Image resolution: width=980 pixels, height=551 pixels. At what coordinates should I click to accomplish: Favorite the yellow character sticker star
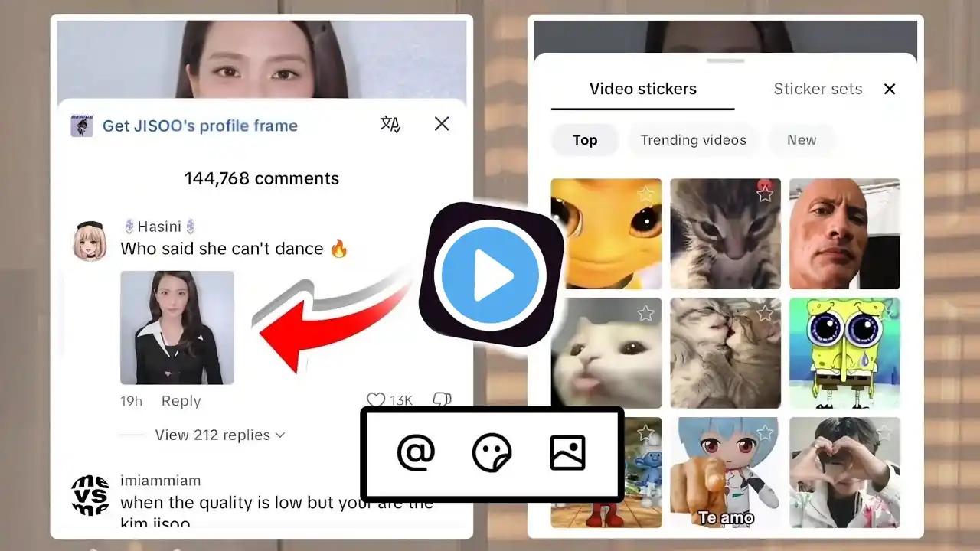click(646, 194)
